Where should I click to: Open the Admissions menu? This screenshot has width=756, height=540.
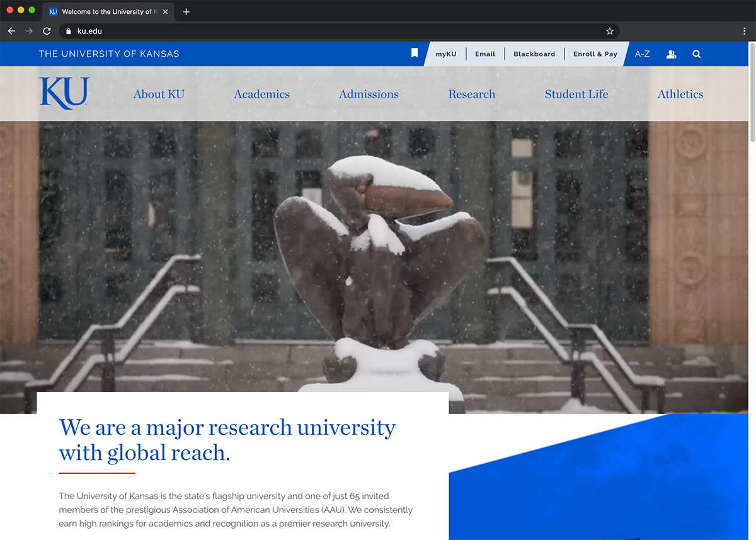pyautogui.click(x=369, y=94)
